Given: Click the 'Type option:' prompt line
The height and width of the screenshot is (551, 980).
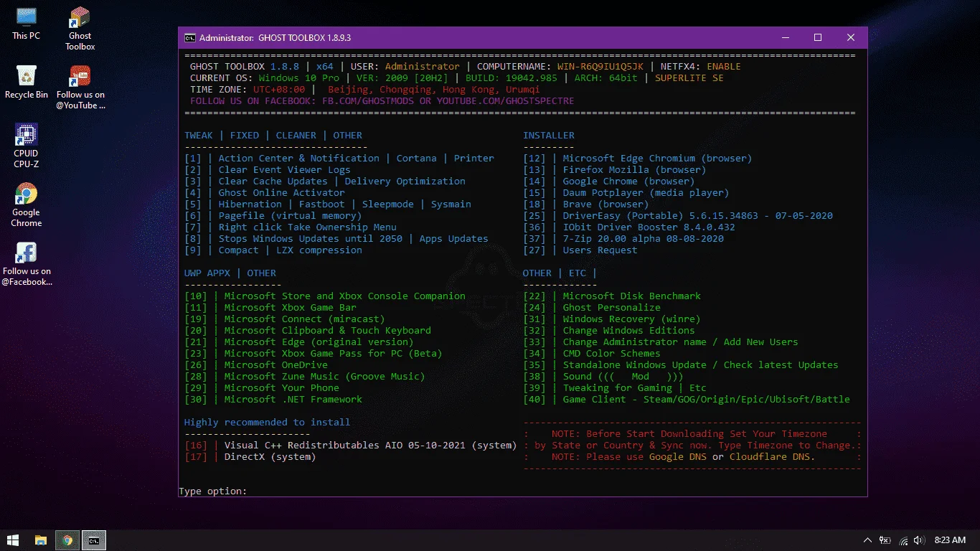Looking at the screenshot, I should (213, 491).
